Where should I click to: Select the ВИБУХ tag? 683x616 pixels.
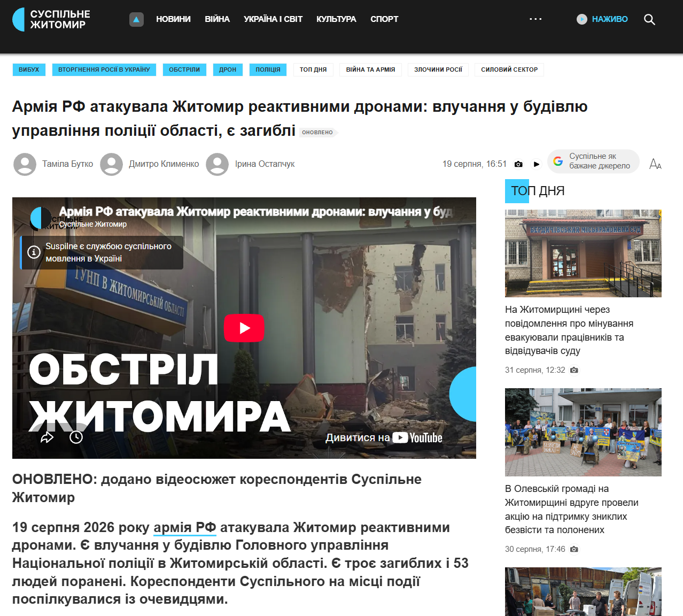coord(29,70)
